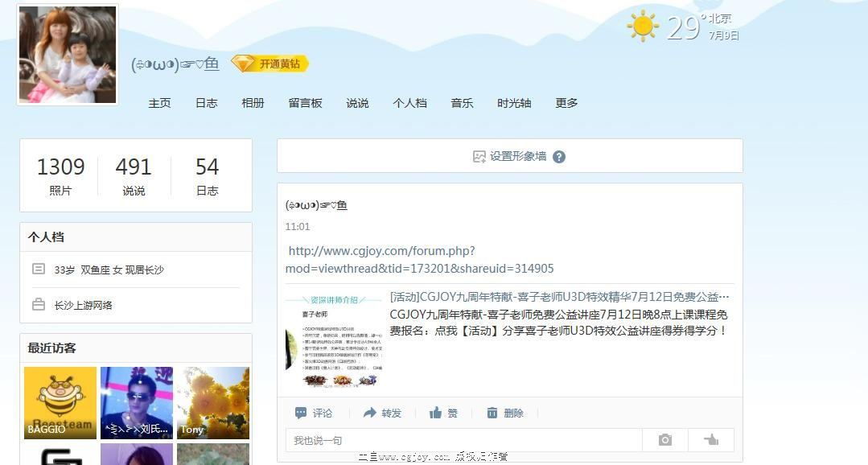Click the 转发 share arrow icon

pos(369,413)
